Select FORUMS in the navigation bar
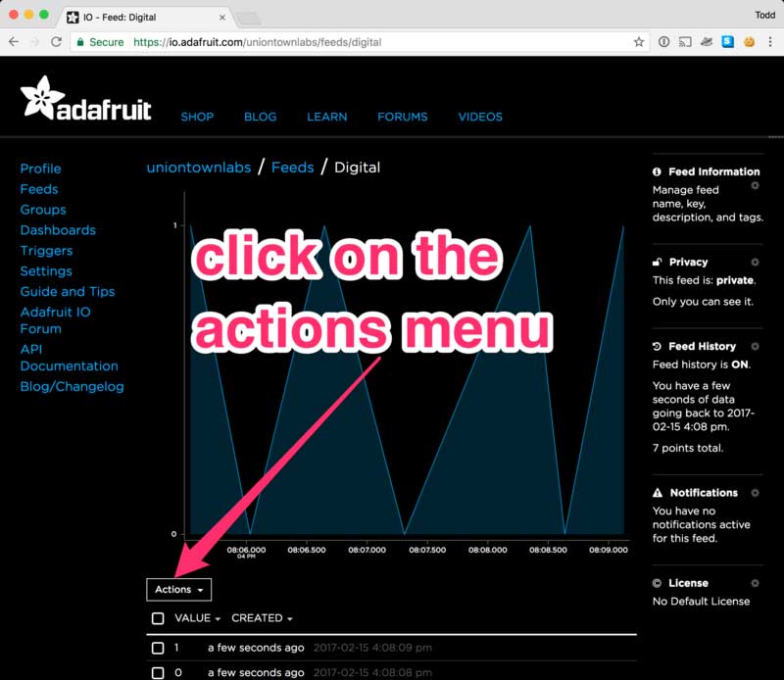Screen dimensions: 784x680 pos(402,117)
